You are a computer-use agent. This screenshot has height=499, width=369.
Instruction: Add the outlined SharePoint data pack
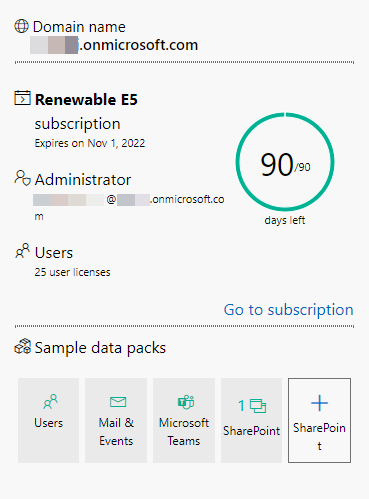[319, 420]
